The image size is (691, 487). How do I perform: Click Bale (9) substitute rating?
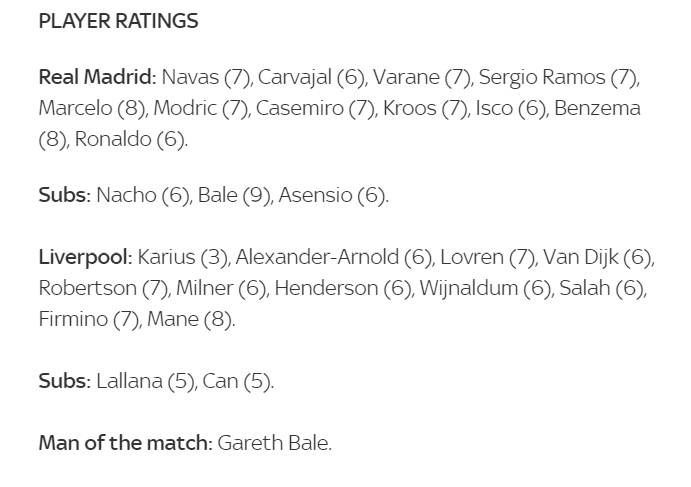[x=234, y=195]
